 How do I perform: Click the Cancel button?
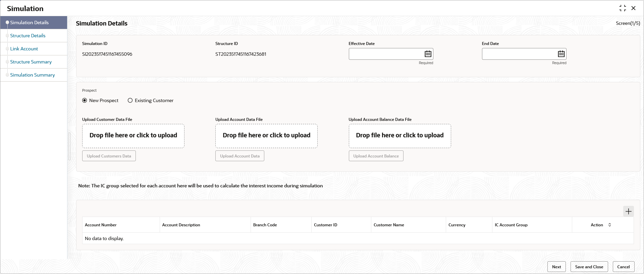coord(624,267)
